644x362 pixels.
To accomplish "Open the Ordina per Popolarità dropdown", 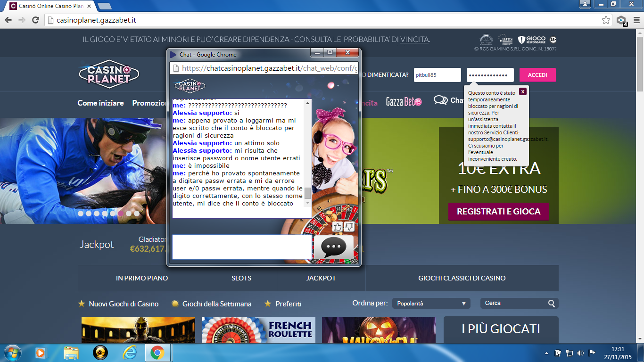I will coord(431,304).
